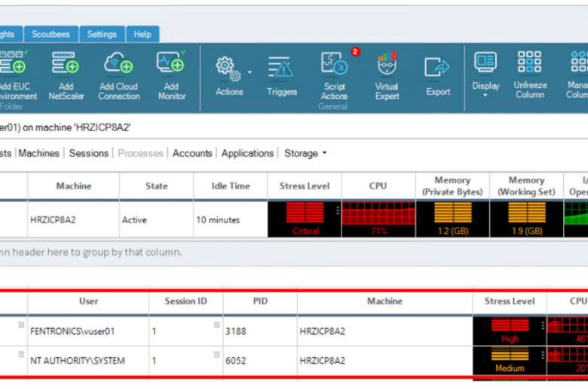
Task: Open Script Actions icon
Action: coord(334,63)
